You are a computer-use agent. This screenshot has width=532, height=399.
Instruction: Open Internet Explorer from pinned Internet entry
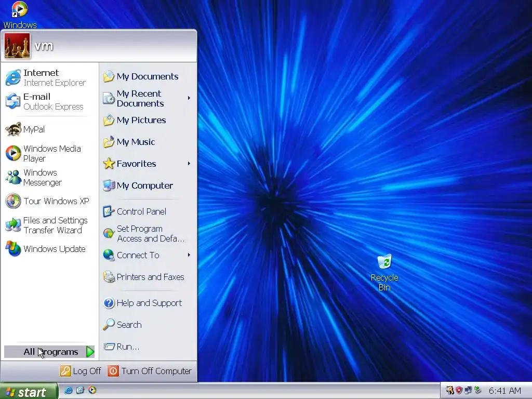(x=49, y=78)
